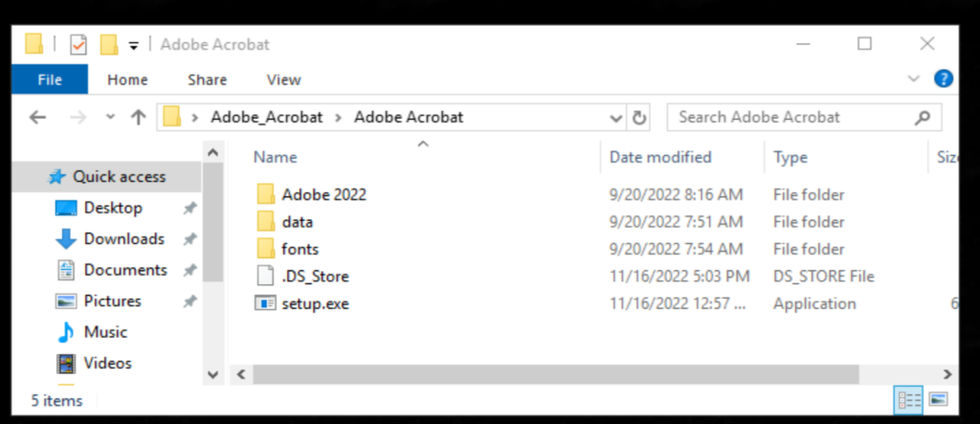
Task: Select the setup.exe file name
Action: point(315,304)
